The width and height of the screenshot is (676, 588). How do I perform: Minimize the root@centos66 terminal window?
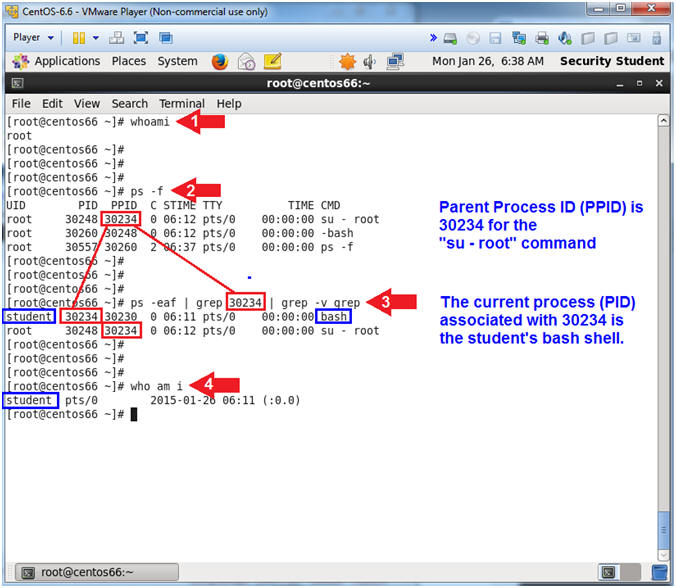(620, 84)
